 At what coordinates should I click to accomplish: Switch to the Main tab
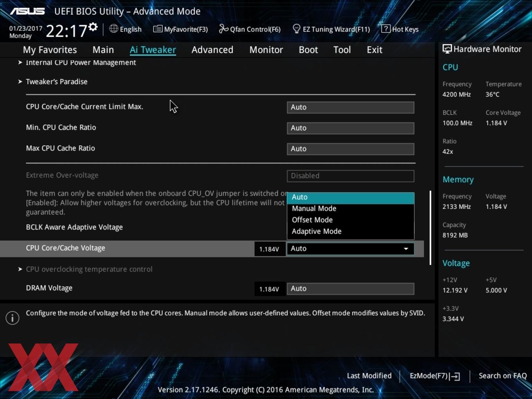click(103, 50)
